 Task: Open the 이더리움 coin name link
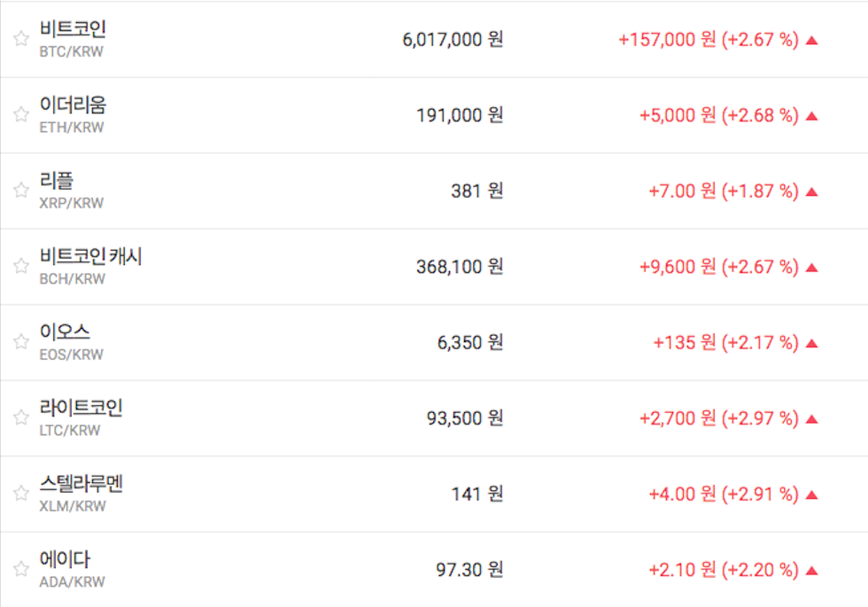click(73, 105)
